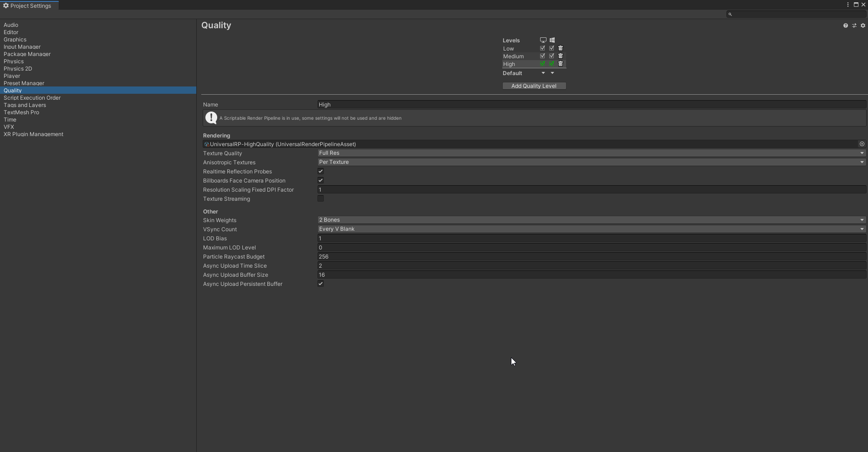Open the UniversalRP-HighQuality pipeline asset
Image resolution: width=868 pixels, height=452 pixels.
tap(282, 144)
